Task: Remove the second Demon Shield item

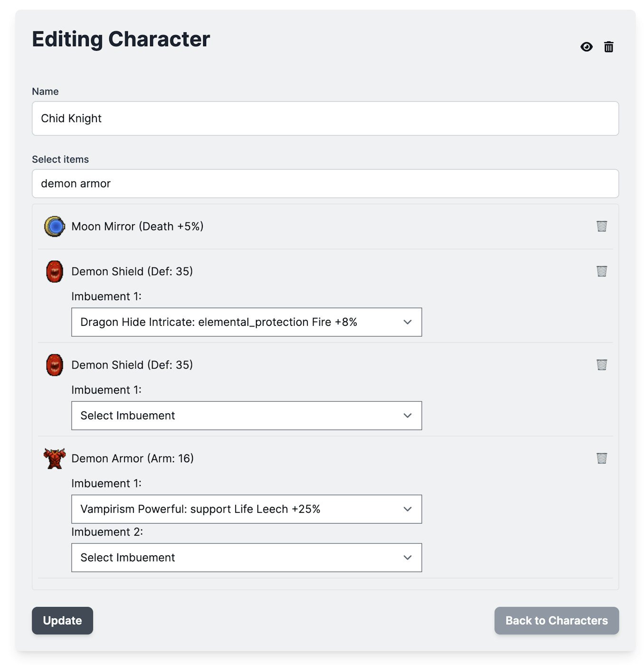Action: pos(602,365)
